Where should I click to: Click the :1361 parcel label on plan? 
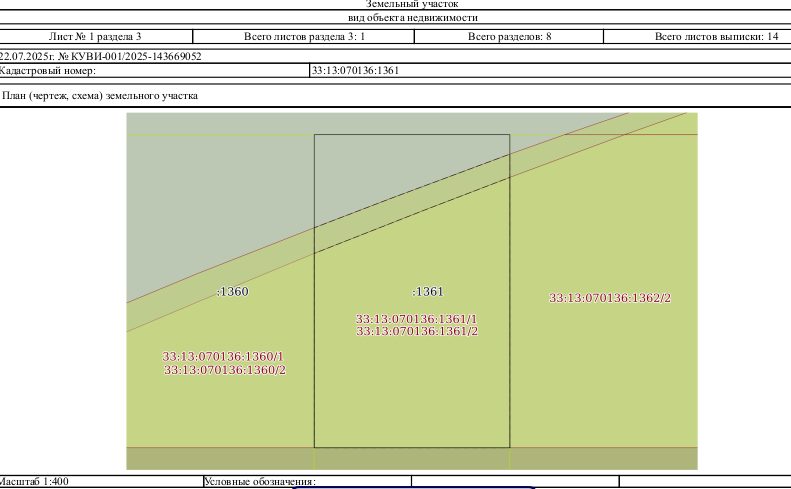click(428, 292)
